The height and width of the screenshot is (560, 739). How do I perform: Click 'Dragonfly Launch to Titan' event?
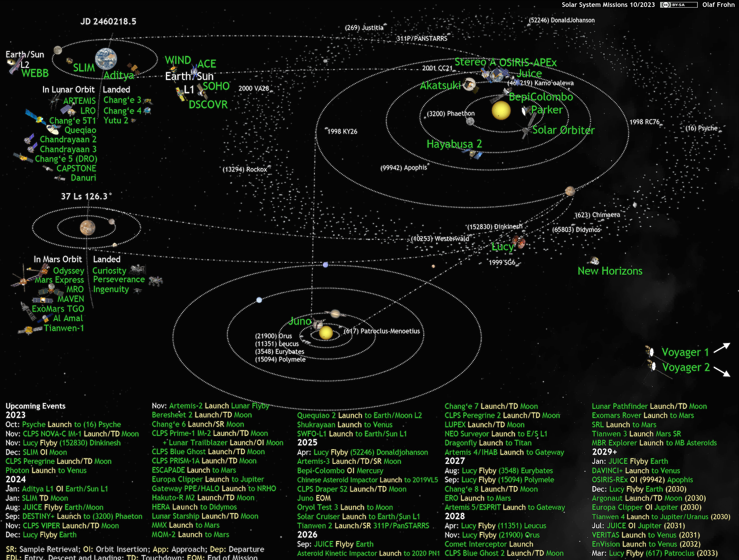[x=488, y=443]
